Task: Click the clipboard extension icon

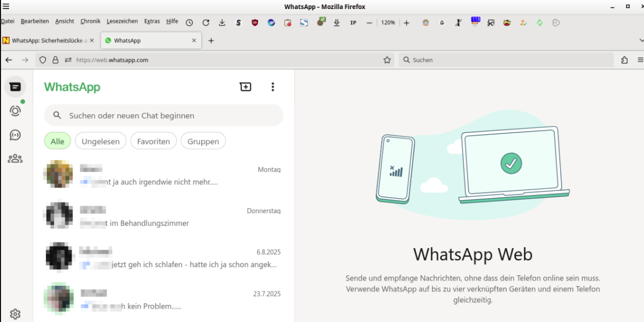Action: 288,23
